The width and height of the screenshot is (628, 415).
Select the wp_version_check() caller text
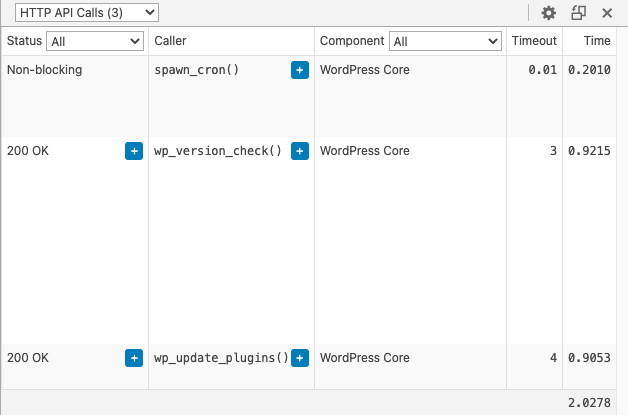[x=217, y=151]
